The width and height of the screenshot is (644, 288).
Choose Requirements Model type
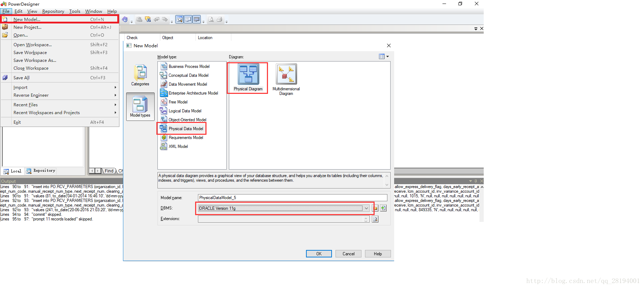click(x=182, y=138)
